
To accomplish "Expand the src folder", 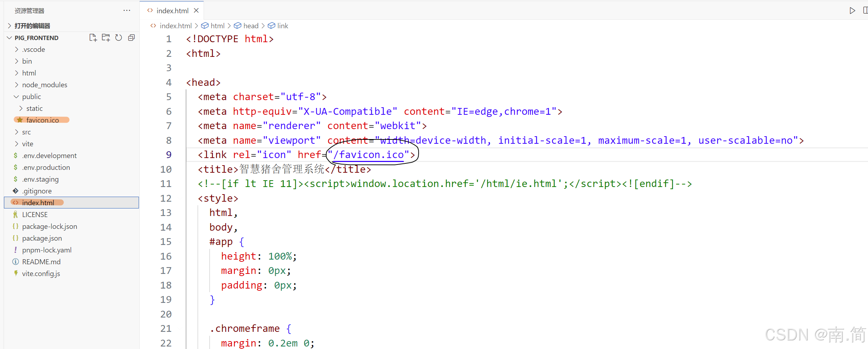I will [x=71, y=132].
